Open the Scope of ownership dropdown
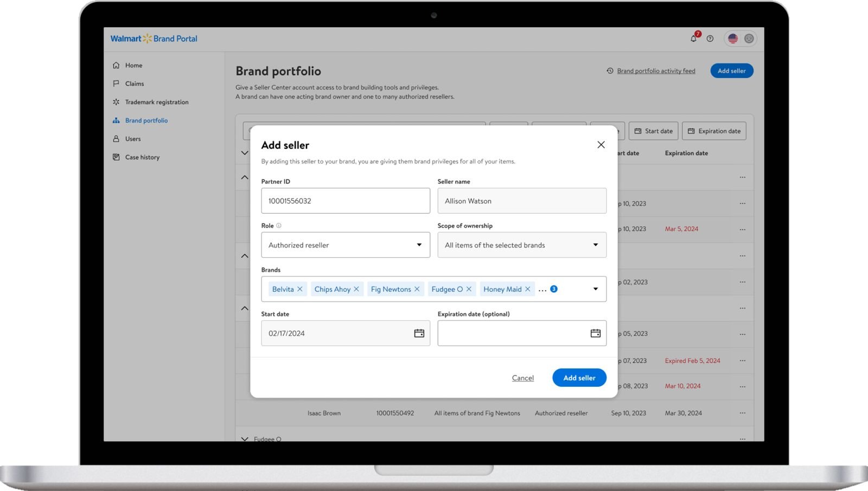The image size is (868, 491). [x=522, y=245]
